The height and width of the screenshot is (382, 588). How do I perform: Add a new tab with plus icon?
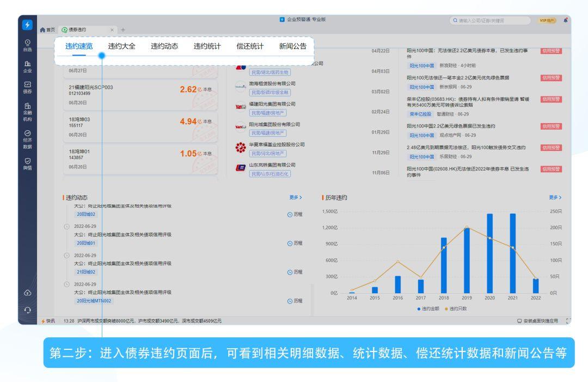coord(123,30)
